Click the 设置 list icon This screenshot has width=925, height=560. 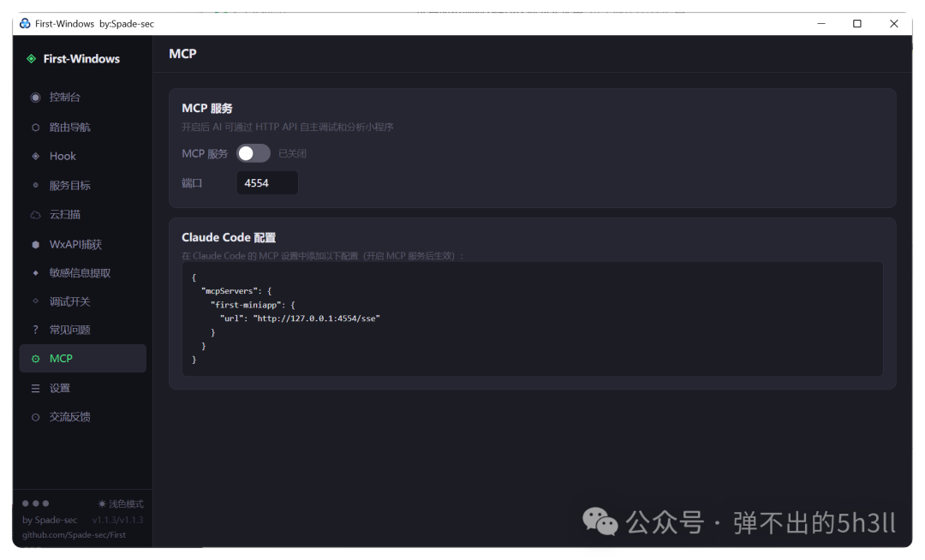35,389
